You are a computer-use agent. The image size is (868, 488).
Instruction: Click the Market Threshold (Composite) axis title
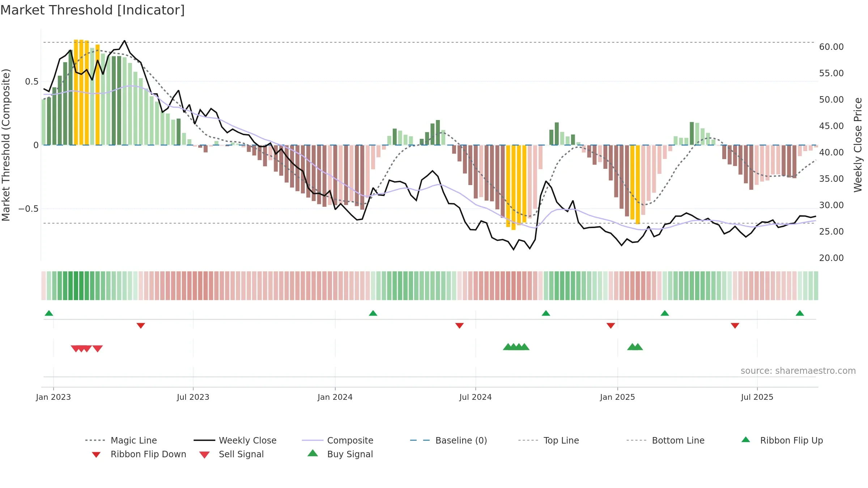(6, 145)
